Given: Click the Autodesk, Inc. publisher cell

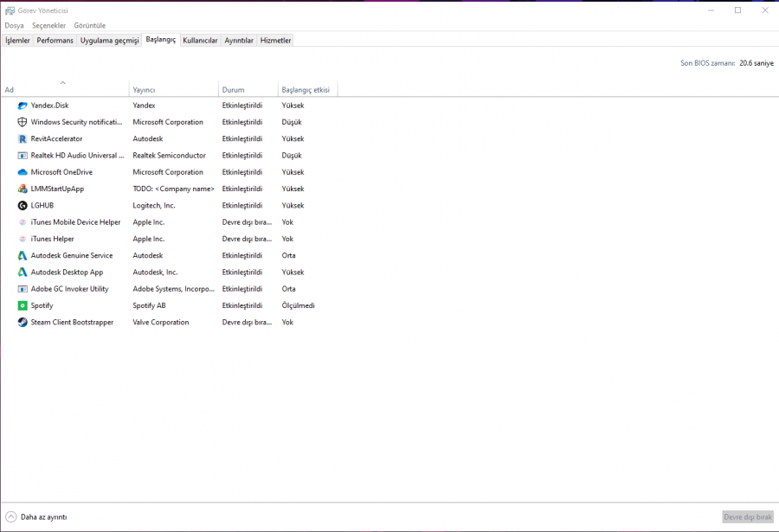Looking at the screenshot, I should 155,272.
